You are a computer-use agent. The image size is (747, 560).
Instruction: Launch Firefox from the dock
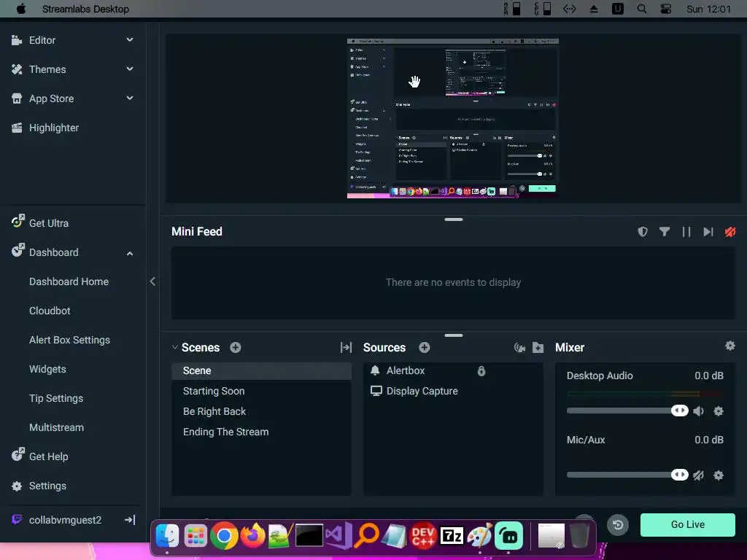pos(252,536)
